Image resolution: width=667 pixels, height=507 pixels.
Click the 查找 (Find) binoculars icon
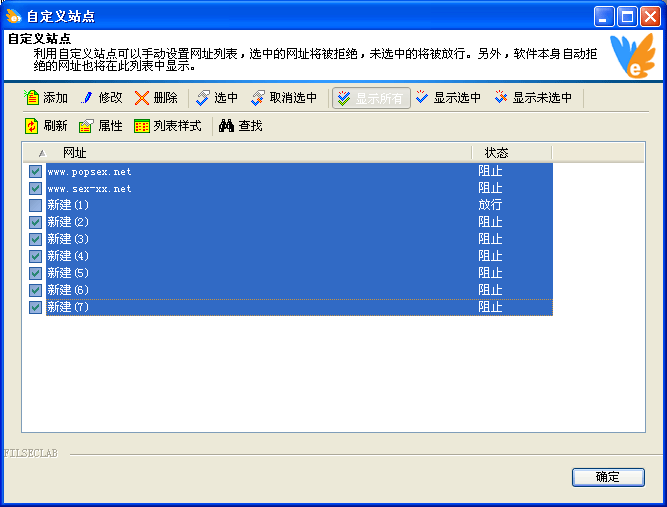pyautogui.click(x=227, y=126)
